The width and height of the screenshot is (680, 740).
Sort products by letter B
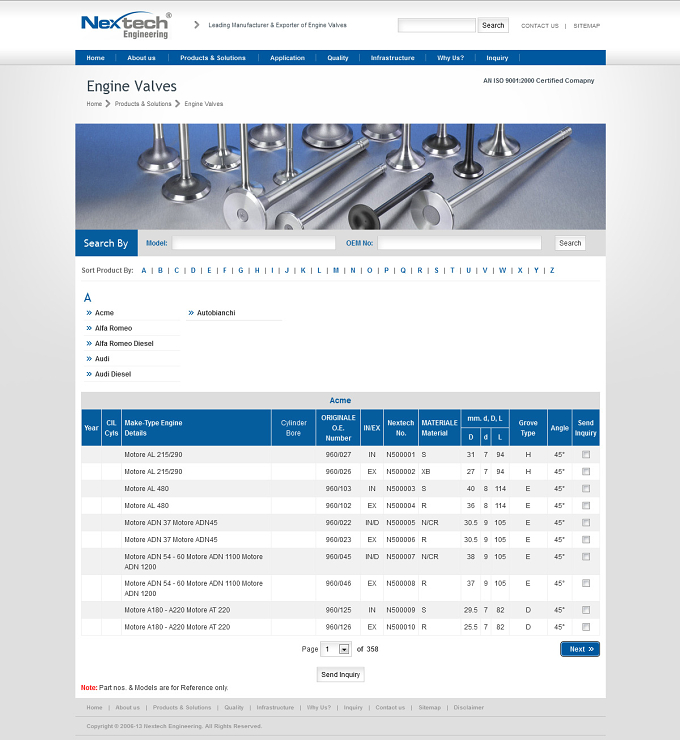(x=160, y=270)
